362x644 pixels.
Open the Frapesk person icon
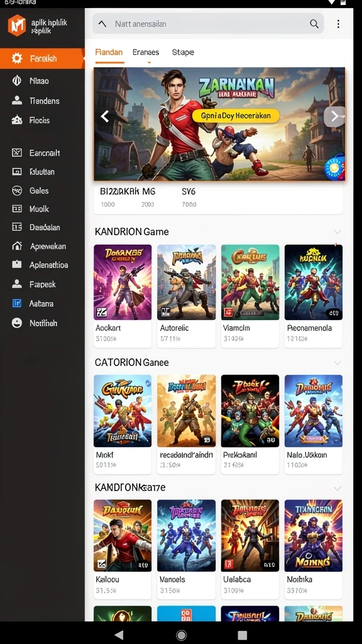17,284
